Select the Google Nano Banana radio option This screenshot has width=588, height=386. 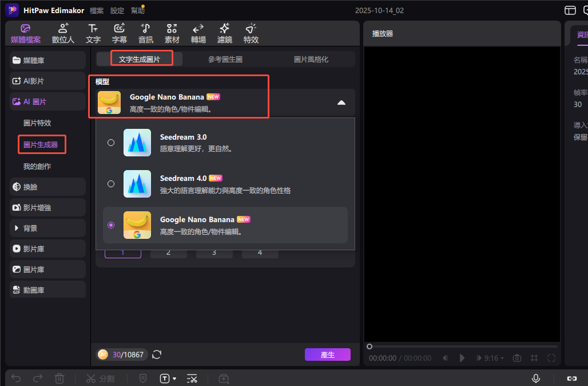(111, 225)
